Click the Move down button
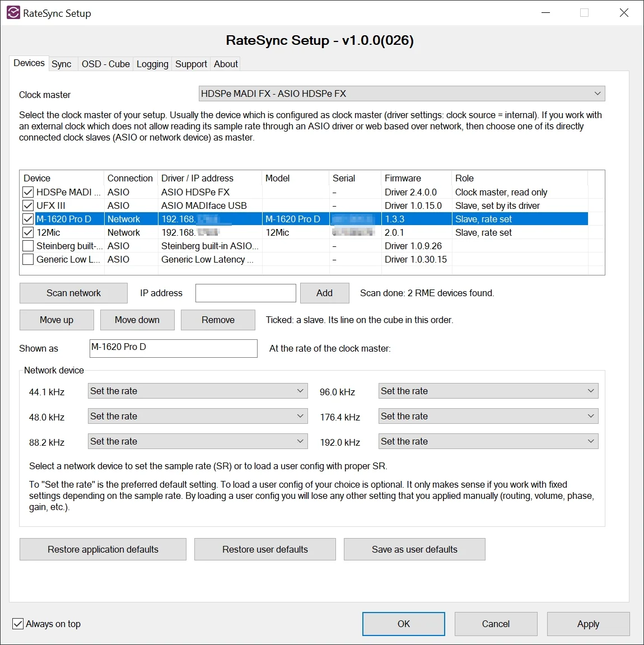Viewport: 644px width, 645px height. click(137, 320)
